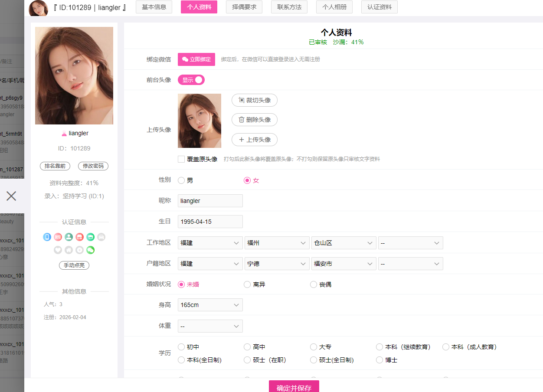Click the blue mobile phone verification icon
The height and width of the screenshot is (392, 543).
47,237
